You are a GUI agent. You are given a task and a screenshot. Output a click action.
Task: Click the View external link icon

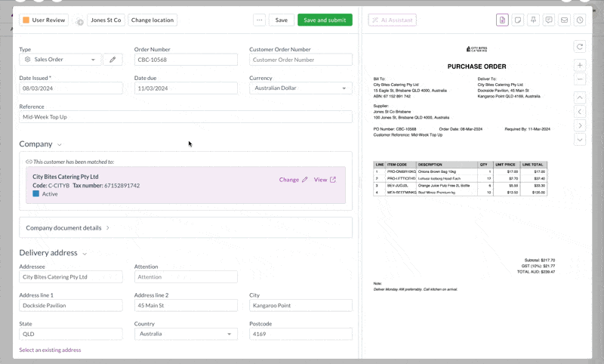(333, 180)
